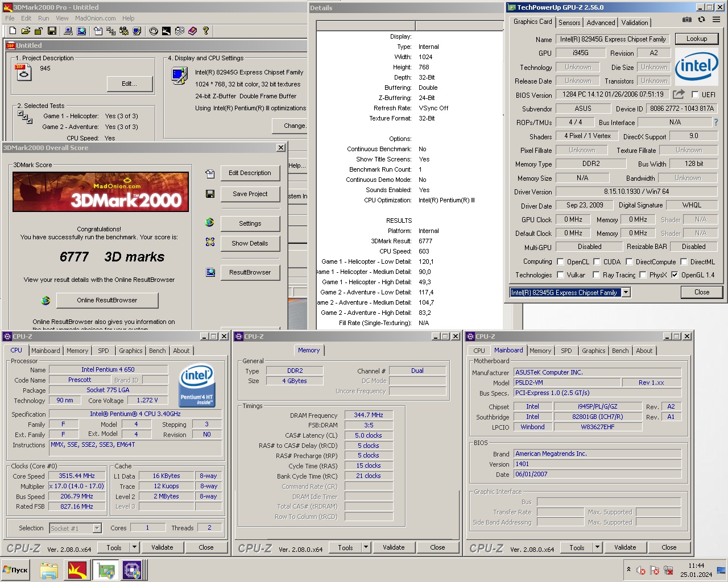Open the SPD tab in left CPU-Z window
The width and height of the screenshot is (728, 582).
click(103, 351)
